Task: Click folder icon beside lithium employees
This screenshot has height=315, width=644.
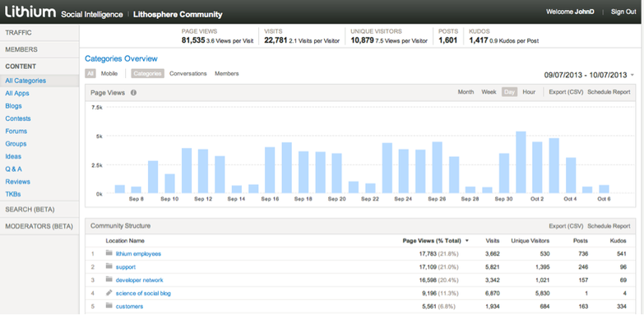Action: (109, 253)
